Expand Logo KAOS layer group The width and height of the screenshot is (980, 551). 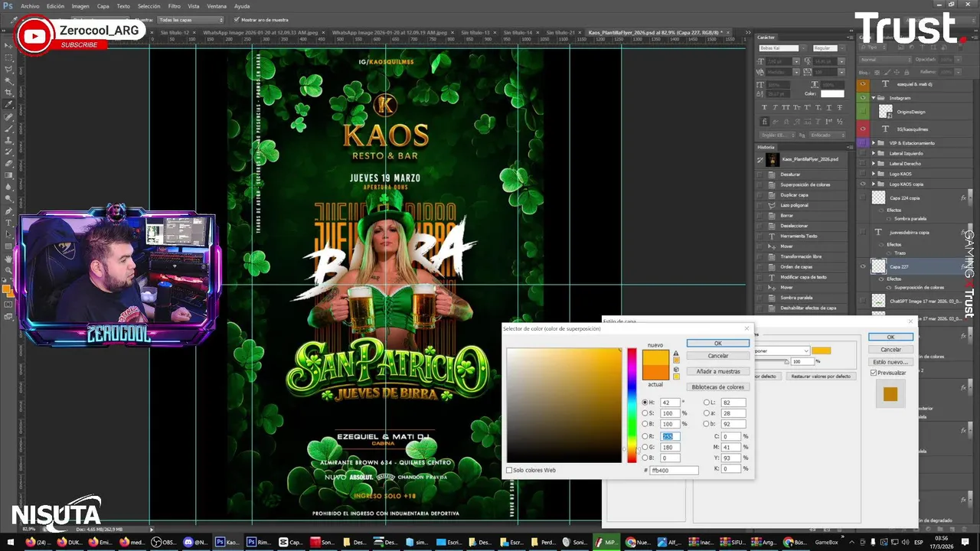(x=874, y=174)
